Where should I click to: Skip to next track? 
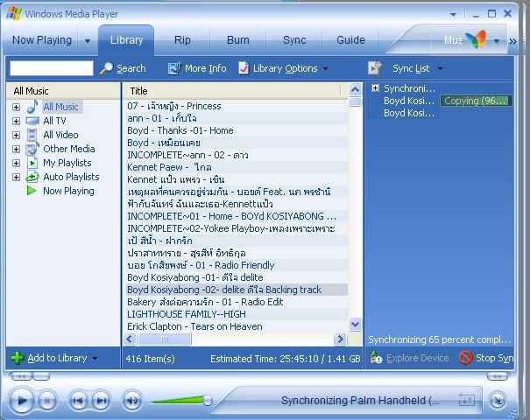tap(101, 401)
